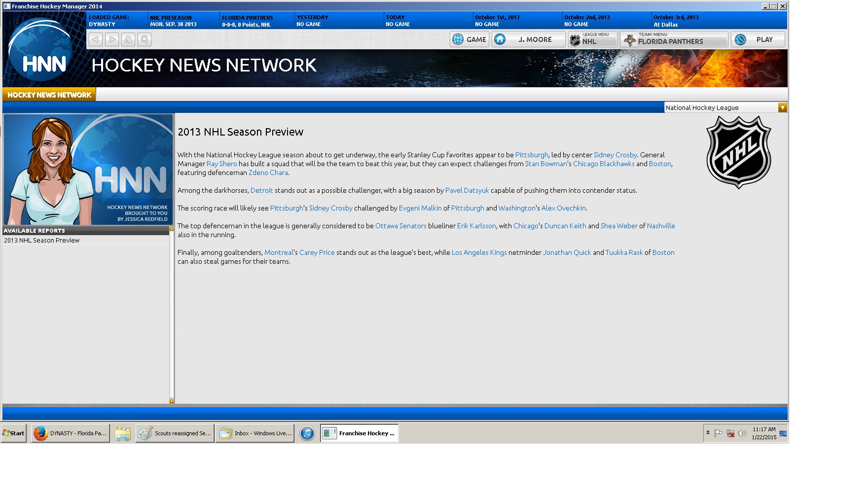Open the Windows Start menu
This screenshot has width=868, height=488.
[x=14, y=433]
